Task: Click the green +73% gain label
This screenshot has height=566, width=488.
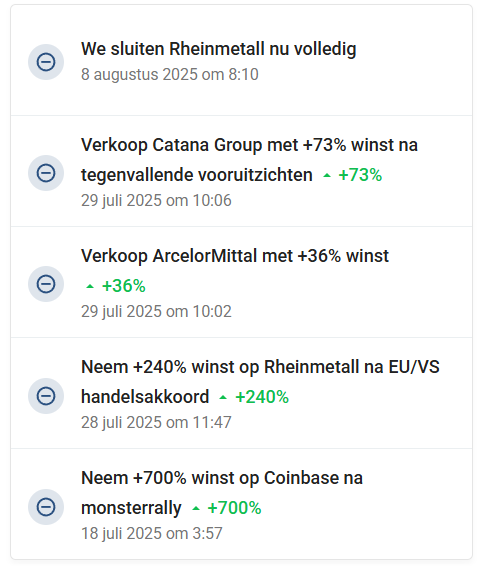Action: [x=360, y=175]
